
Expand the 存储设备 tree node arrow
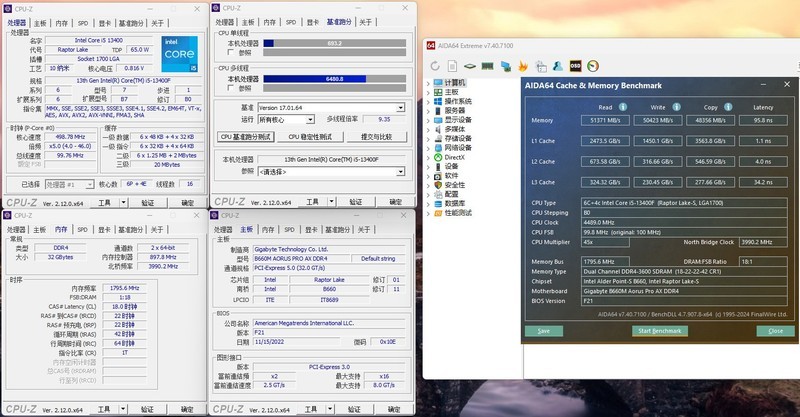click(428, 138)
